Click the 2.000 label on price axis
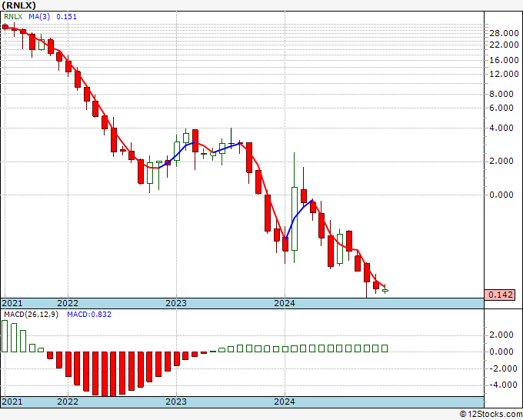This screenshot has height=420, width=523. pyautogui.click(x=501, y=161)
